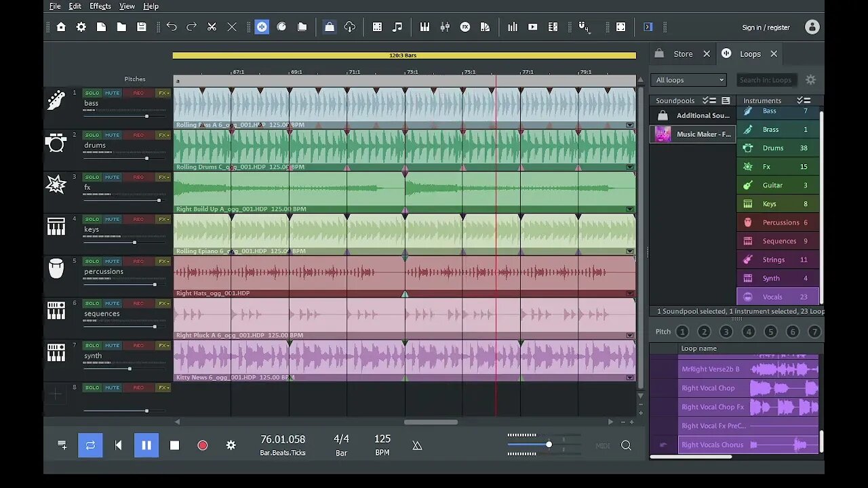Open a project using the folder icon
868x488 pixels.
point(121,27)
